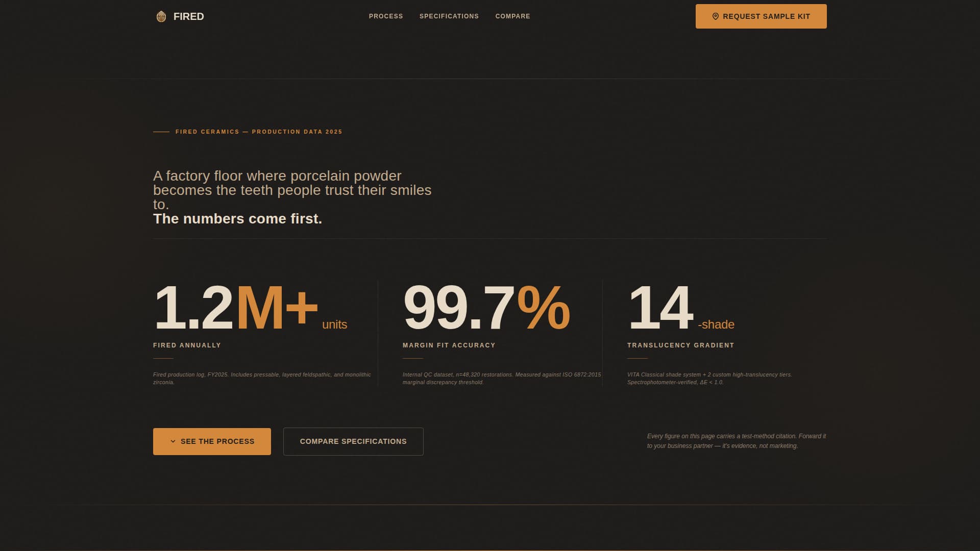Click the TRANSLUCENCY GRADIENT label

point(681,345)
